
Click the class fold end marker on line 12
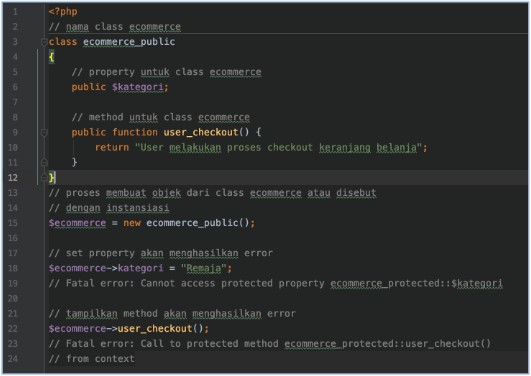44,177
